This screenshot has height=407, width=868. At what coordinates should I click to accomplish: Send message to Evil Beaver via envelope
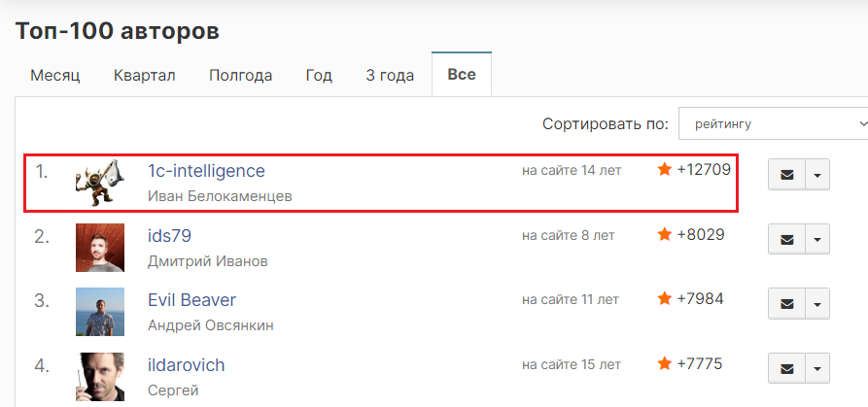pyautogui.click(x=786, y=304)
